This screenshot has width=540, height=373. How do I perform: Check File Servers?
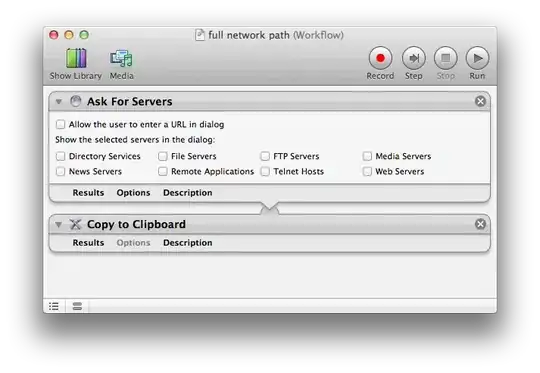coord(163,156)
